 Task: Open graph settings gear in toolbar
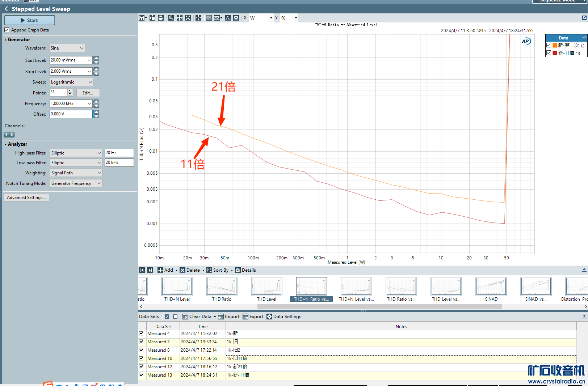(x=236, y=18)
